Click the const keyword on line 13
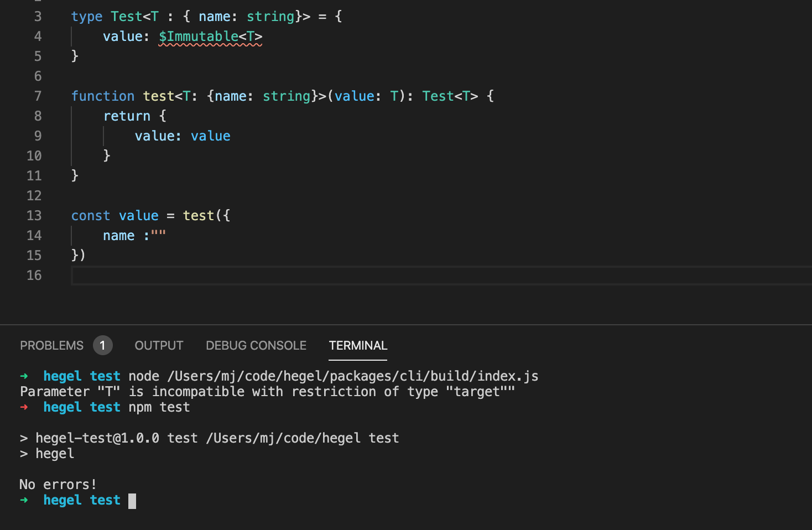 point(90,215)
